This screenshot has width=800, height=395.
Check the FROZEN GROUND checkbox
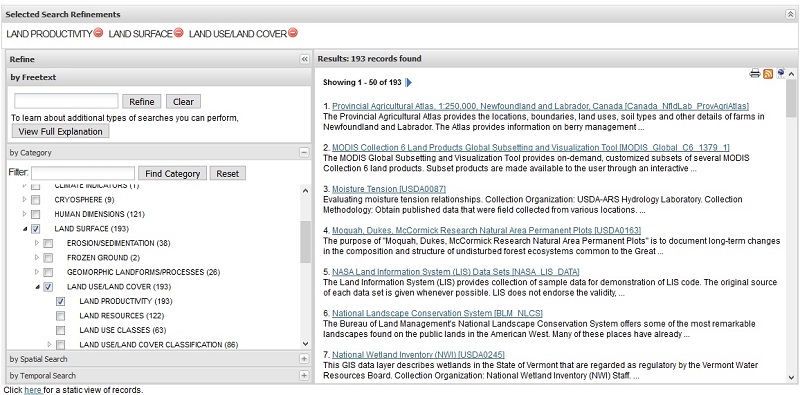pos(48,258)
